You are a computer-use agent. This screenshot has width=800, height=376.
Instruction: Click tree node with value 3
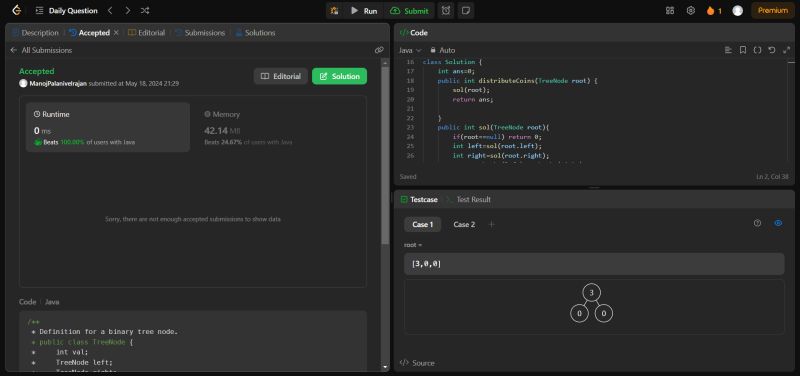tap(591, 293)
